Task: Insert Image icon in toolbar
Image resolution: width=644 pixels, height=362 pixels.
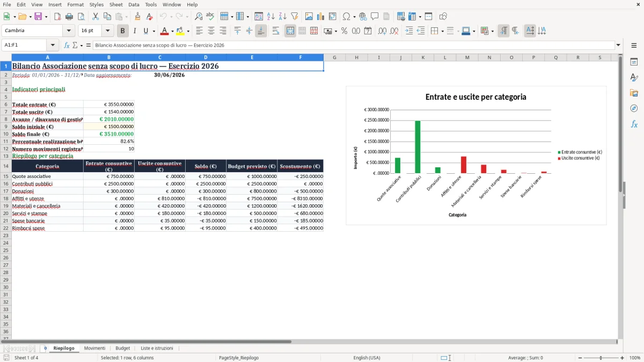Action: (309, 17)
